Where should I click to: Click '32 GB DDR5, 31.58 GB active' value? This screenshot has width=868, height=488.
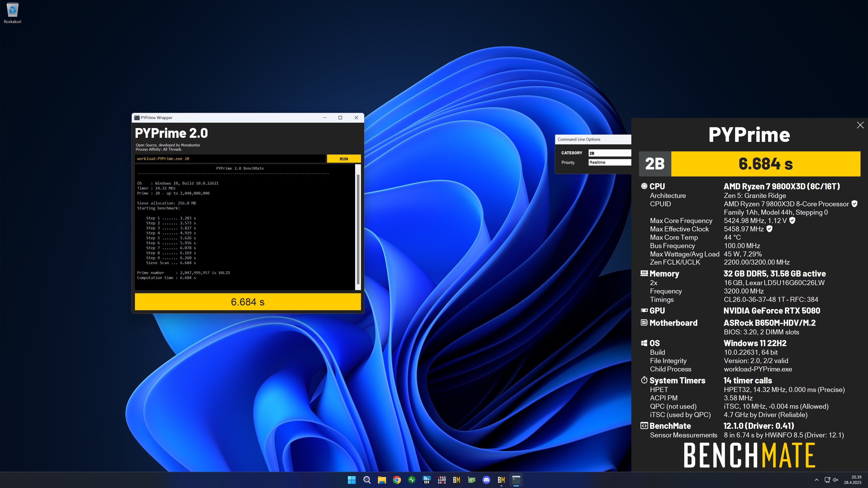[775, 273]
